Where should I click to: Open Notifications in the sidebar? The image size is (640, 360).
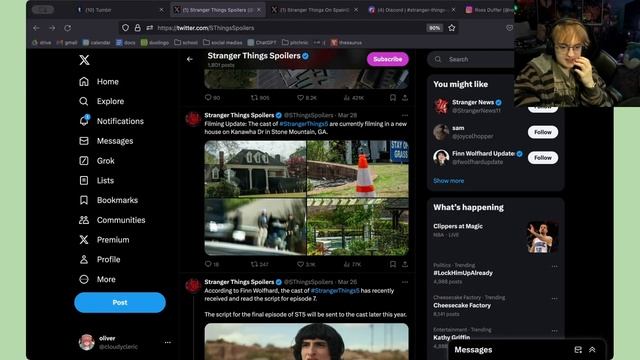point(111,121)
